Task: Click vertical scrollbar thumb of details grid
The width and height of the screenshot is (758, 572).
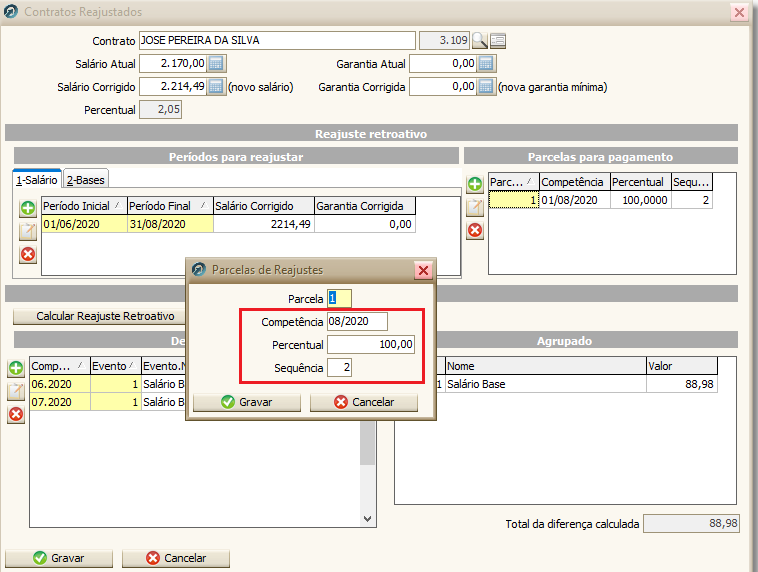Action: 367,442
